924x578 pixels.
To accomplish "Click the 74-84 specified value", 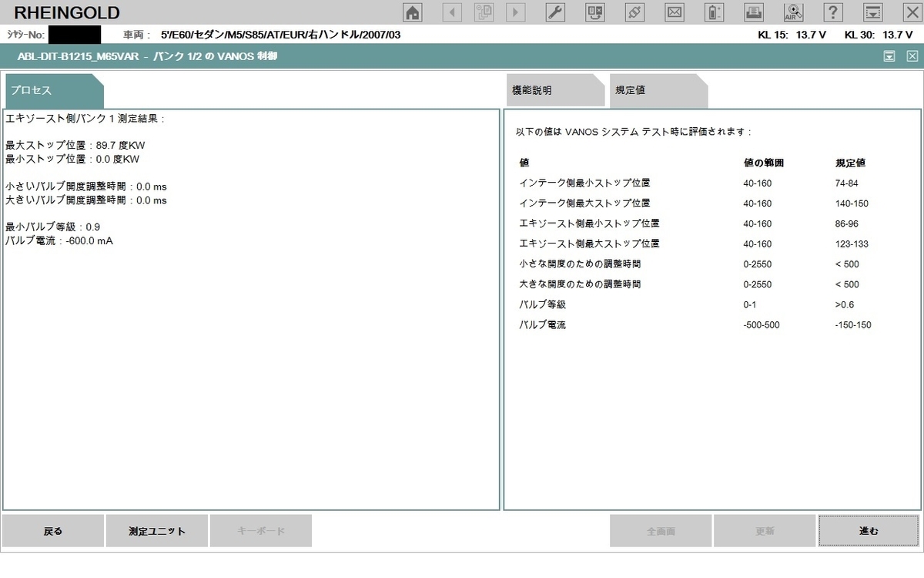I will coord(846,183).
